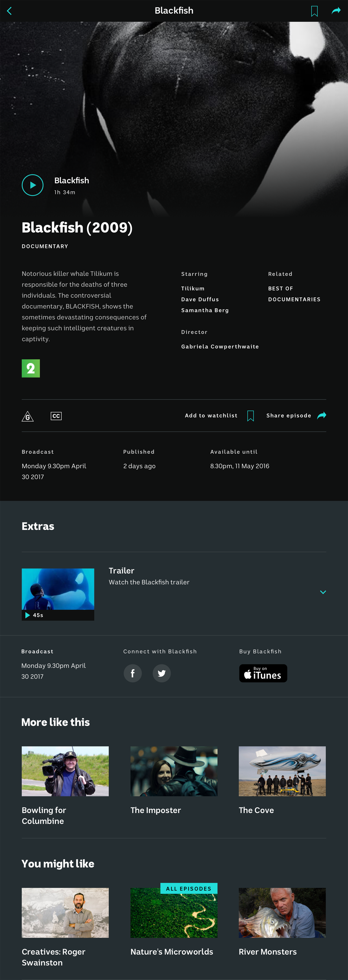Click The Imposter title text
Viewport: 348px width, 980px height.
click(155, 810)
